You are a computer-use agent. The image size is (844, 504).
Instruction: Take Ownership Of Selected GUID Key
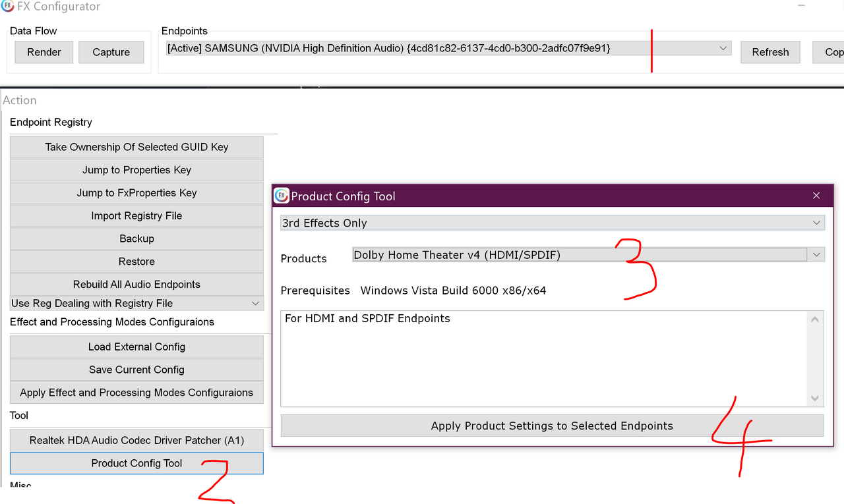pos(136,146)
